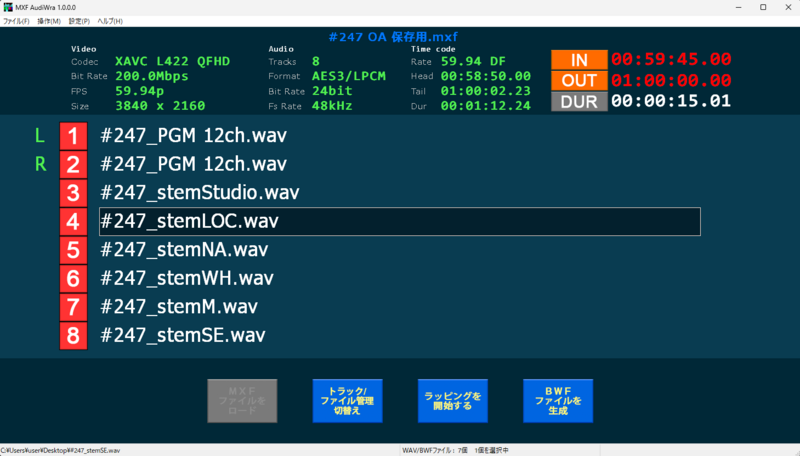Click the MXF AudiWra app icon in title bar
Screen dimensions: 800x456
pos(8,7)
